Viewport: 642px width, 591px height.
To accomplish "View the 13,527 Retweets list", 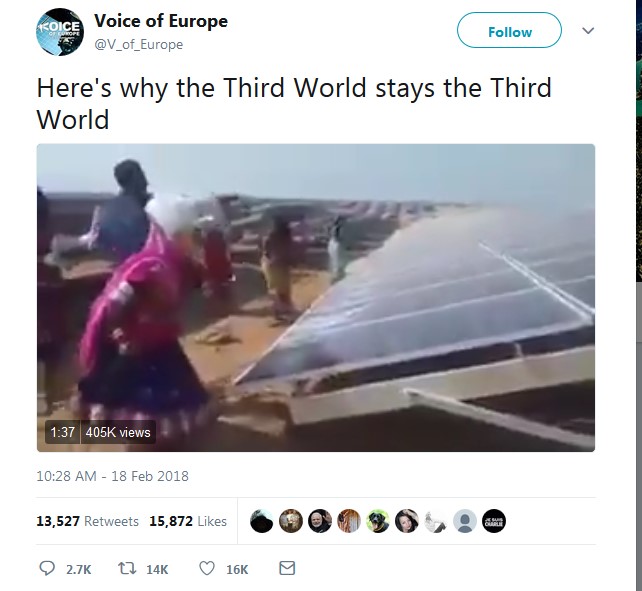I will 87,521.
